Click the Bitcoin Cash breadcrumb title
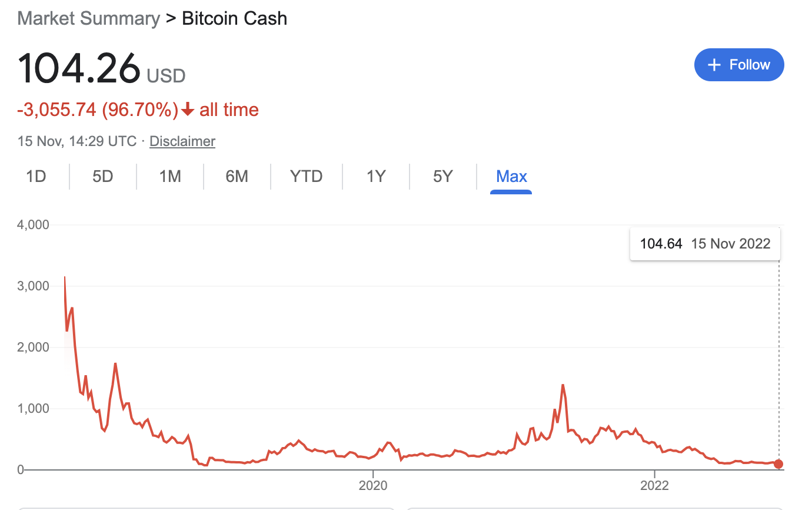The height and width of the screenshot is (510, 812). tap(234, 18)
